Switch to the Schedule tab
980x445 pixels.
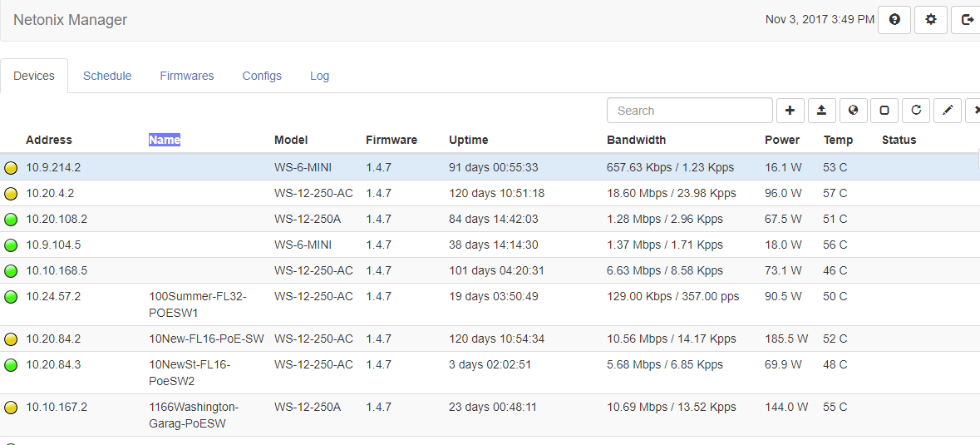107,76
